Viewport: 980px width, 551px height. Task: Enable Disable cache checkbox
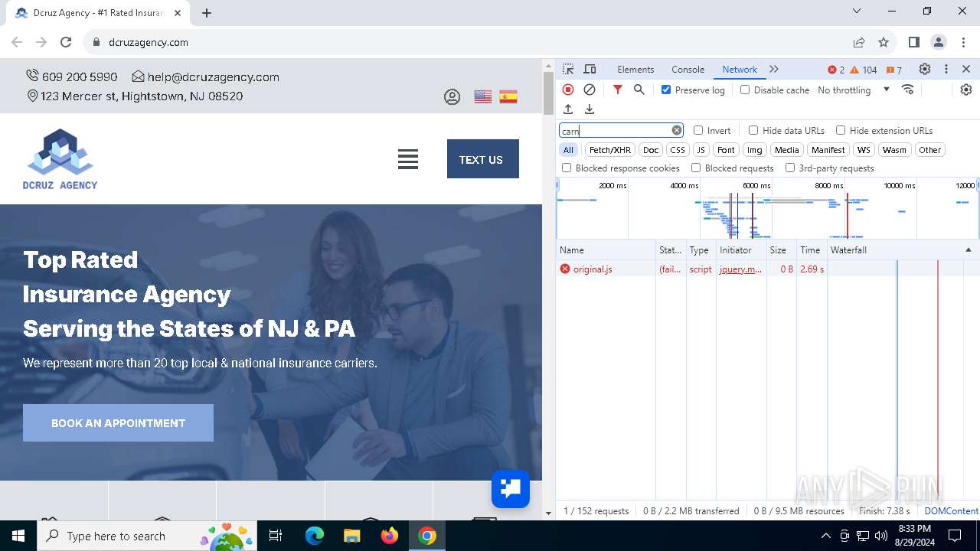745,90
